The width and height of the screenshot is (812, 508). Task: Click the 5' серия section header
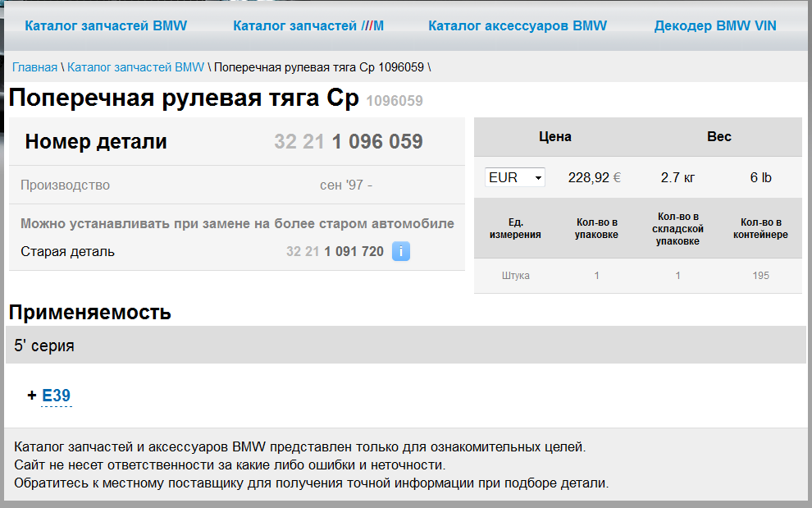click(x=406, y=346)
